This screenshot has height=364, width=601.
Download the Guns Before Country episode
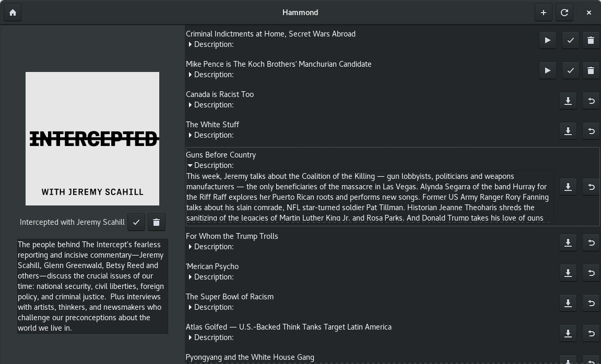pyautogui.click(x=568, y=187)
